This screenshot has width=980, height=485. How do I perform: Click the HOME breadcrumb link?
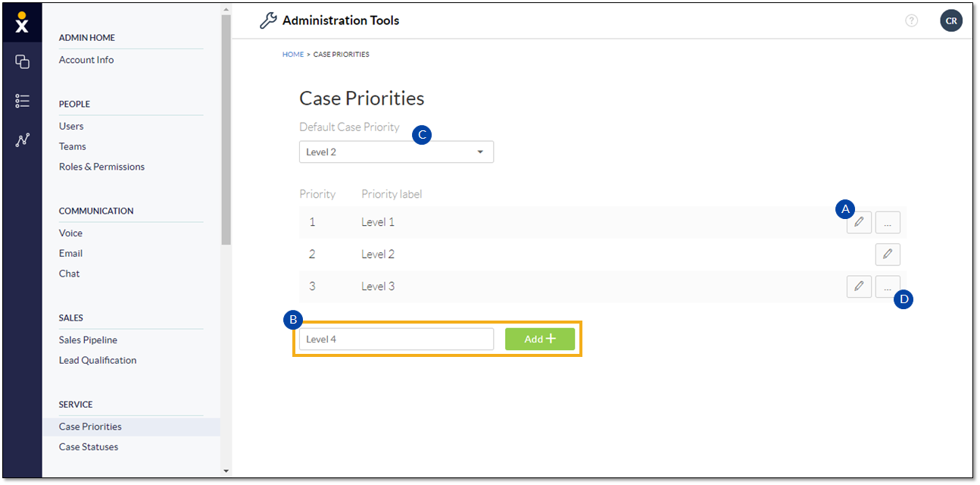point(293,55)
